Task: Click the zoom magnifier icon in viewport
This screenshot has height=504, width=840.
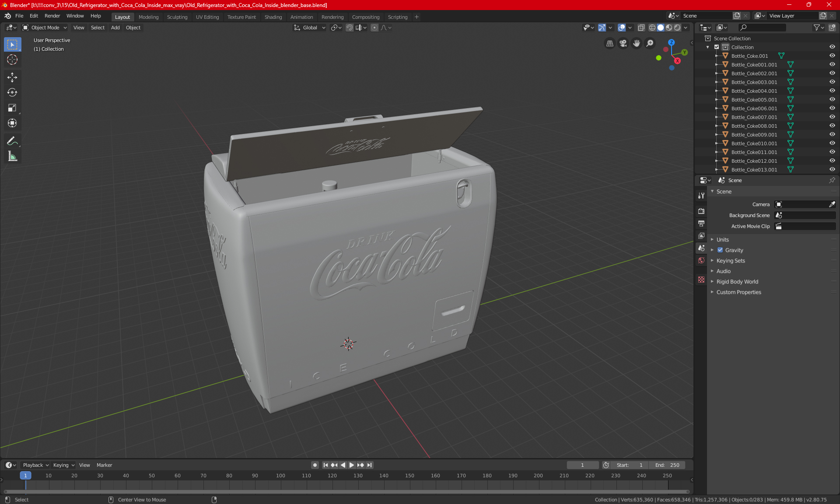Action: click(650, 43)
